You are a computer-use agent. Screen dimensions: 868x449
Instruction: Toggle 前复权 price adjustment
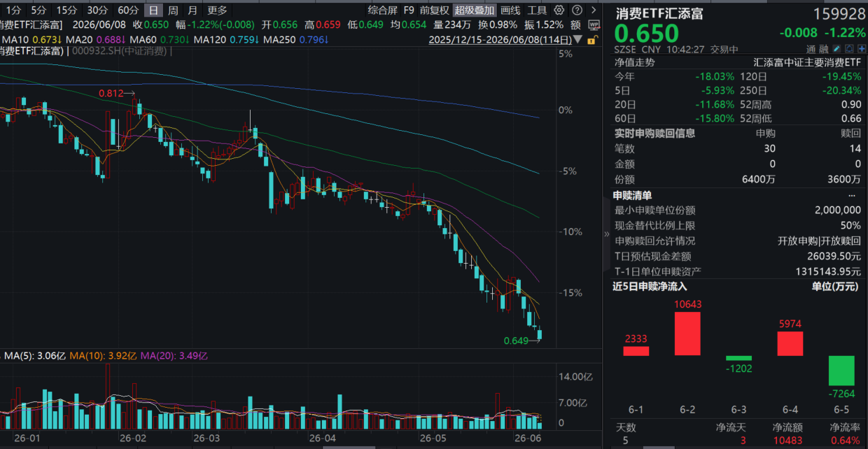point(435,10)
